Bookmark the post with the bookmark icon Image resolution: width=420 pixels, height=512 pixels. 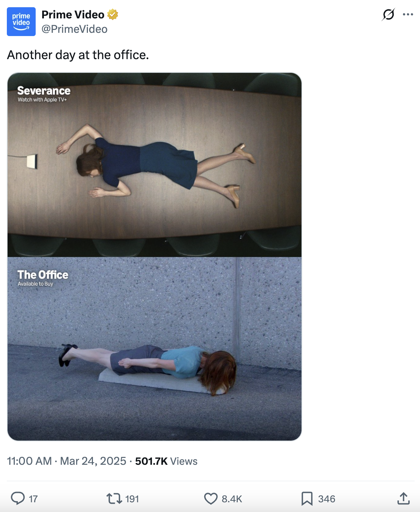pyautogui.click(x=307, y=499)
